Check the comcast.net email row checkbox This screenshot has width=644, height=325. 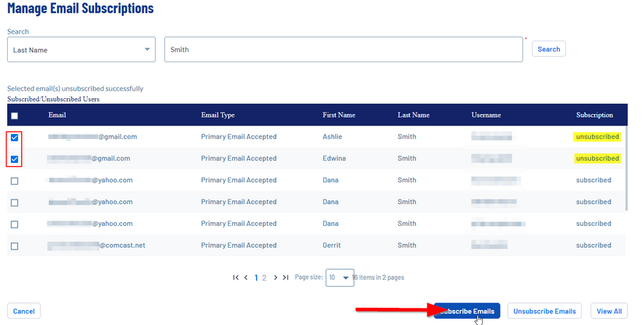pyautogui.click(x=14, y=246)
